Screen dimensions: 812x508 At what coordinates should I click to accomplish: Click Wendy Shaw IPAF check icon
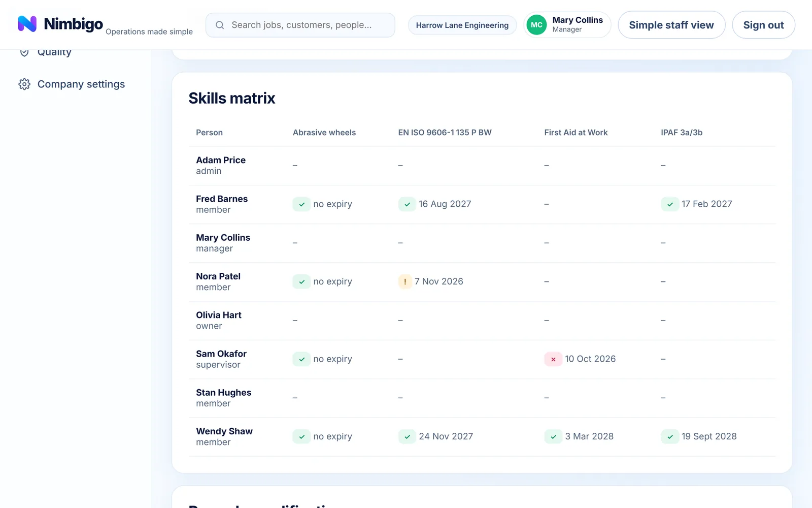click(670, 436)
